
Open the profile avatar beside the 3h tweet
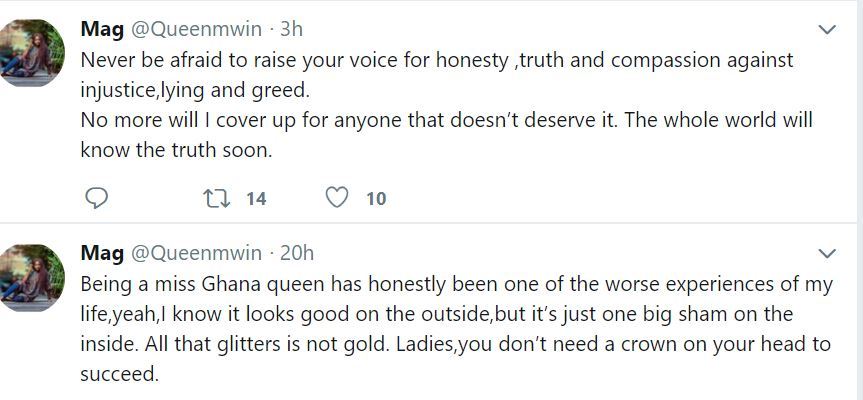[31, 53]
